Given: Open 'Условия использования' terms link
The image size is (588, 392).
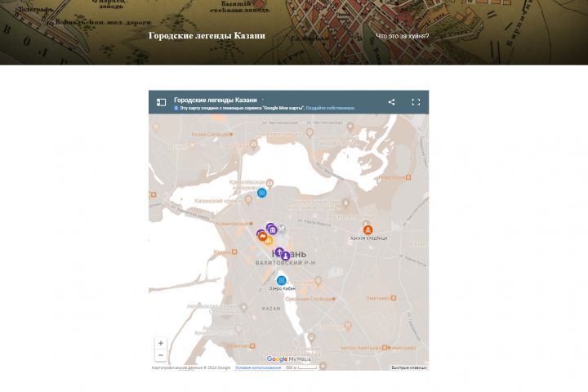Looking at the screenshot, I should point(258,367).
